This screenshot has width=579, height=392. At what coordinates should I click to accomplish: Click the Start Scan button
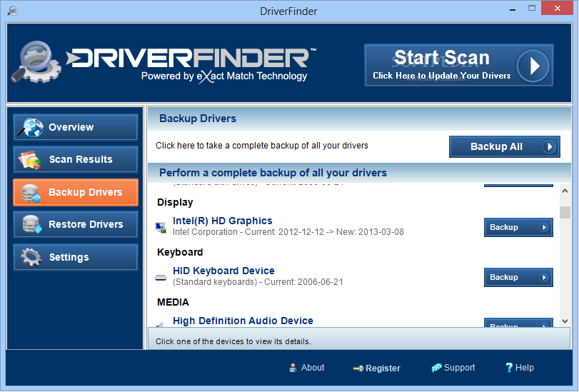click(x=458, y=65)
